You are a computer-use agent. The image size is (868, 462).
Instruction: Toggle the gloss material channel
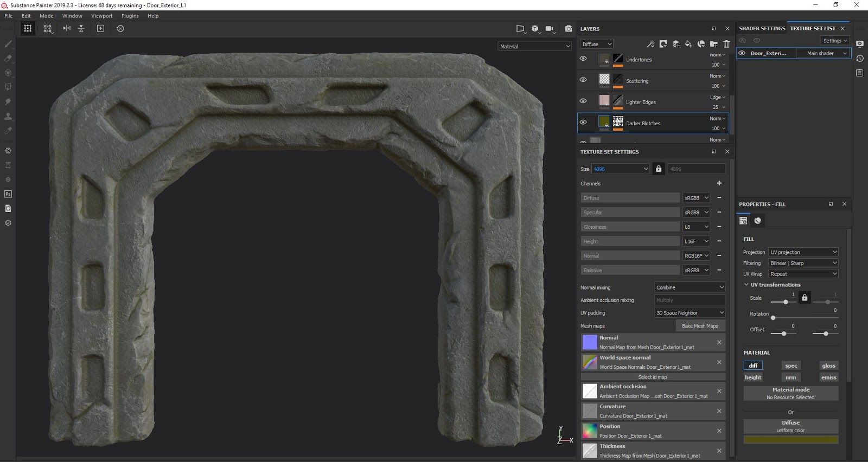[828, 365]
